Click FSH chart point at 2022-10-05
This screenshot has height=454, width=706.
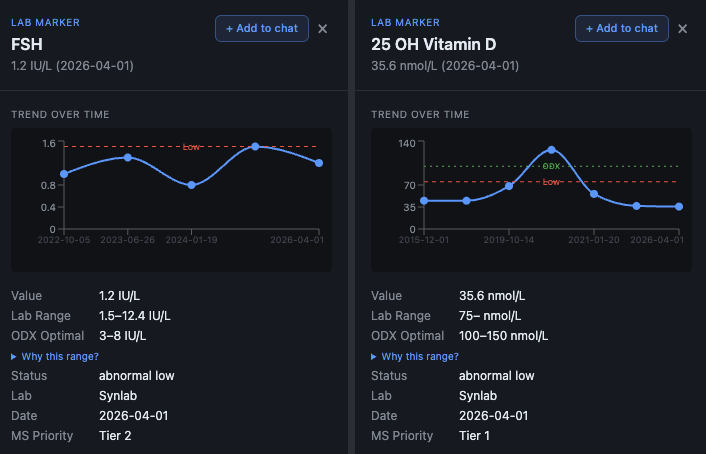(64, 174)
